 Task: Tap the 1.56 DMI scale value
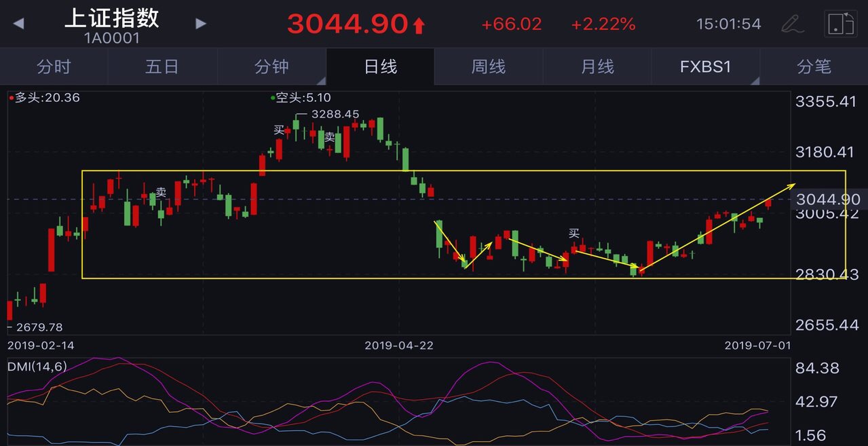point(810,435)
